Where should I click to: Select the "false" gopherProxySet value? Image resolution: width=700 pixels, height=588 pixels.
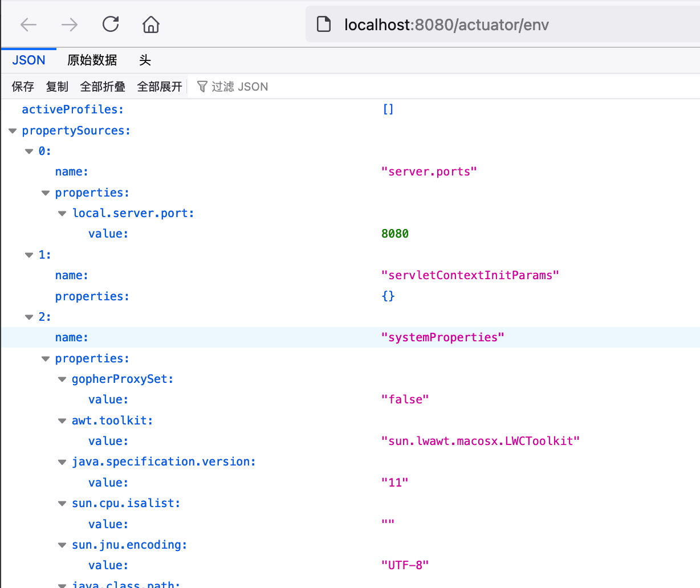(405, 399)
